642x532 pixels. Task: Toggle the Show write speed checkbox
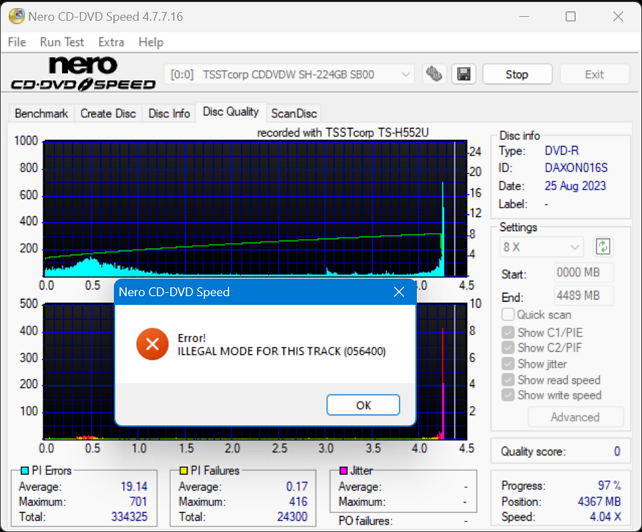point(508,395)
